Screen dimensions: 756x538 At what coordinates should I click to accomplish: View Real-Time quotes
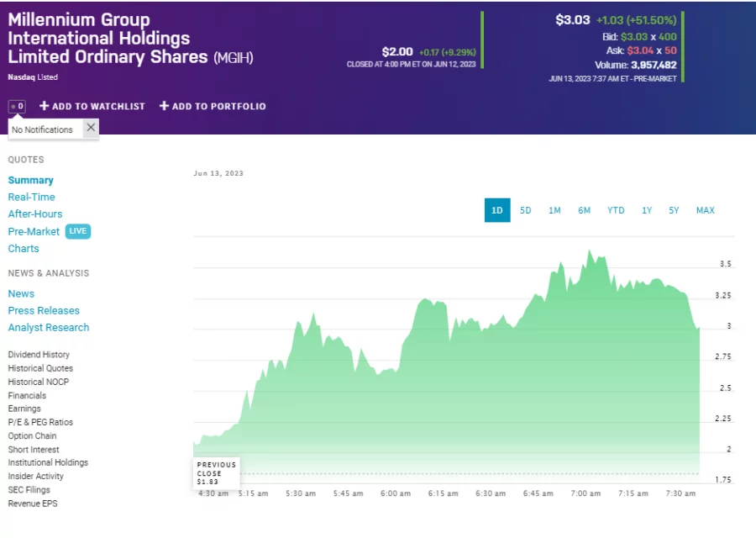pyautogui.click(x=31, y=197)
